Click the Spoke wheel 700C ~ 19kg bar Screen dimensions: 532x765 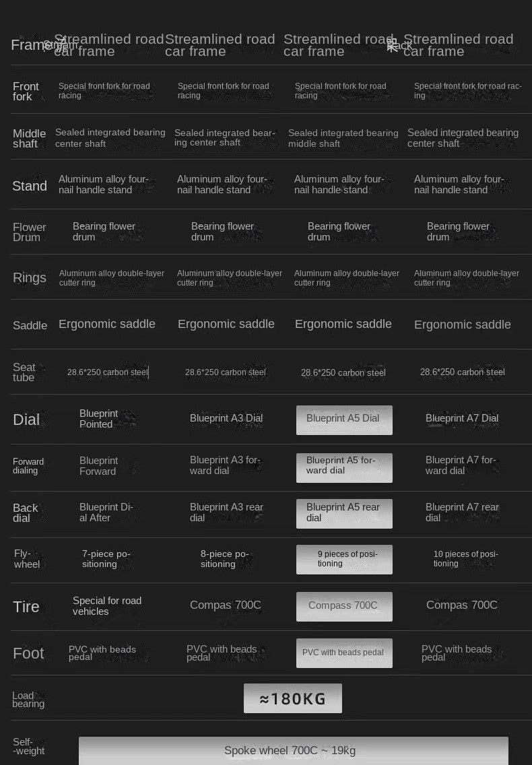293,750
